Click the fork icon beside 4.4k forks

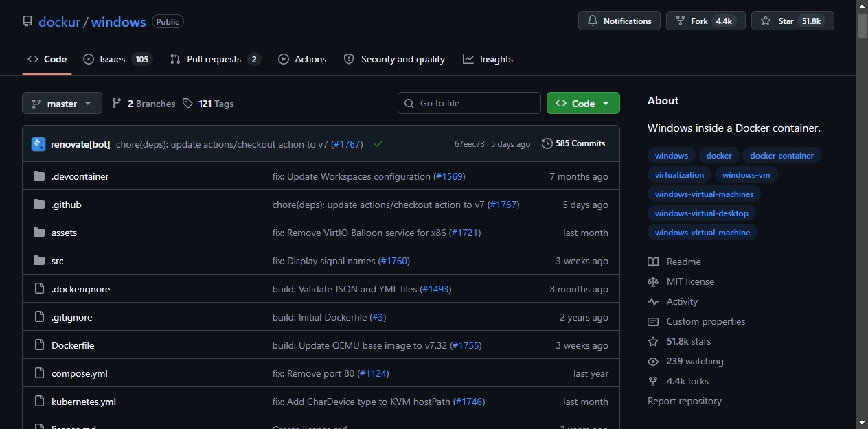tap(653, 381)
